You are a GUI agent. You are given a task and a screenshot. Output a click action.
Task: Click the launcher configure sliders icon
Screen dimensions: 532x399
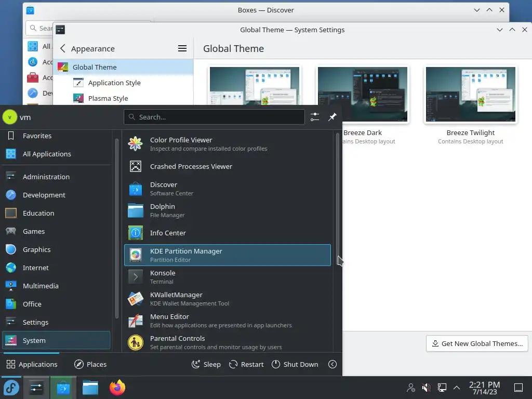315,117
